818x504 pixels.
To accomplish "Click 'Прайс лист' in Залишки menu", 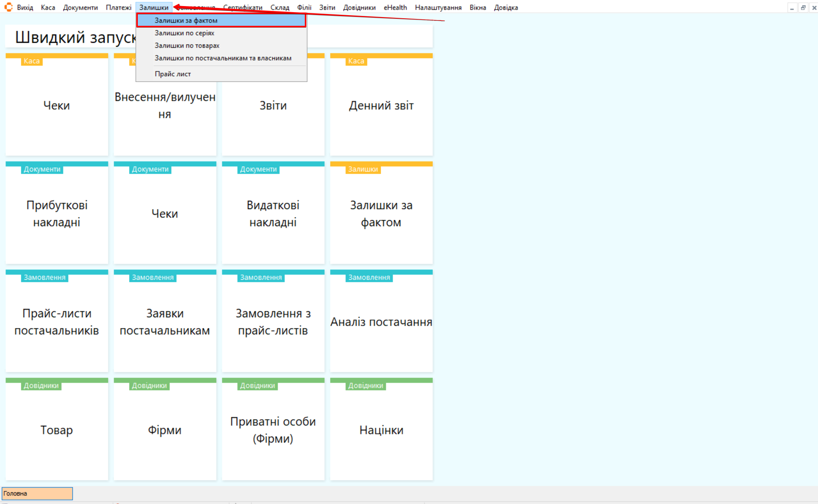I will [173, 74].
